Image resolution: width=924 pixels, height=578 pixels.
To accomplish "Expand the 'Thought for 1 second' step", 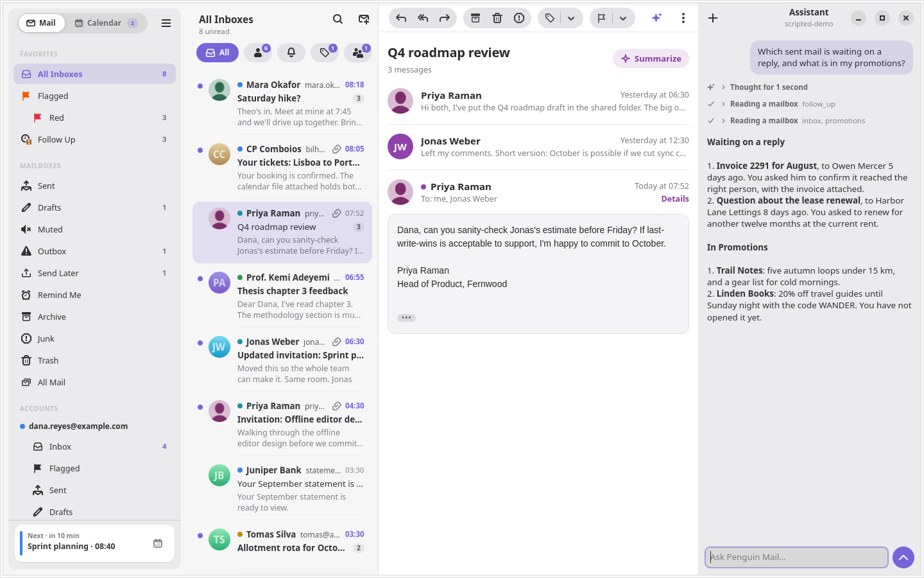I will [x=757, y=87].
